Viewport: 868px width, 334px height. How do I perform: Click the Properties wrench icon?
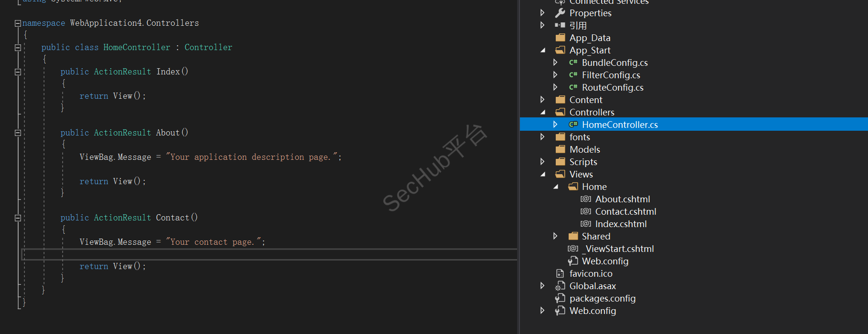coord(560,13)
